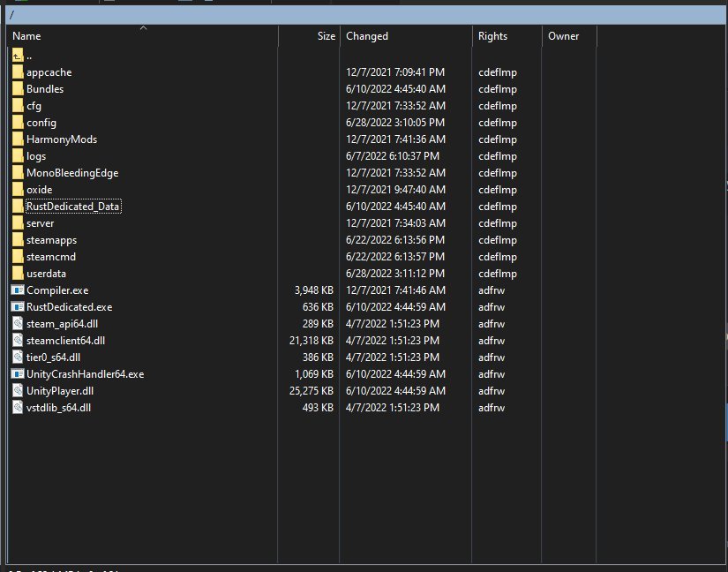This screenshot has height=572, width=728.
Task: Select the userdata folder icon
Action: [18, 274]
